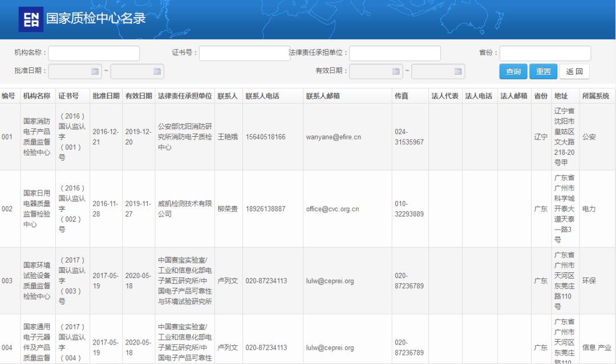Click the 返回 back button

click(x=574, y=71)
